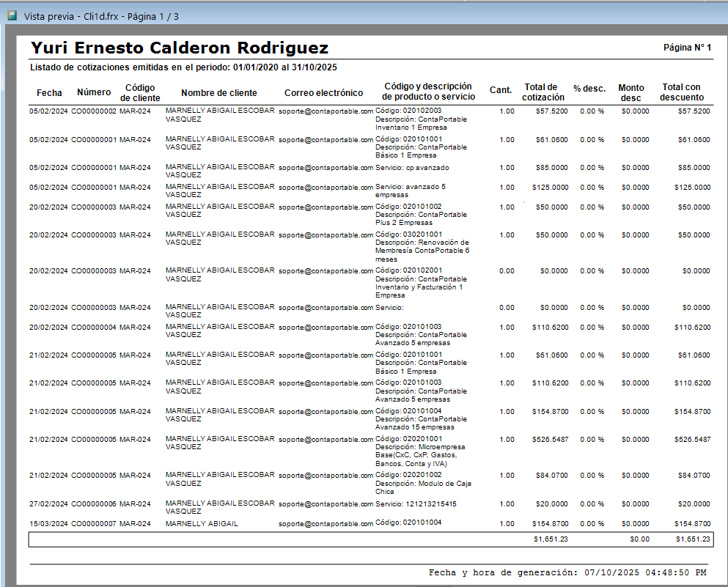This screenshot has width=728, height=587.
Task: Click product code 'Código: 020102001'
Action: pyautogui.click(x=408, y=270)
